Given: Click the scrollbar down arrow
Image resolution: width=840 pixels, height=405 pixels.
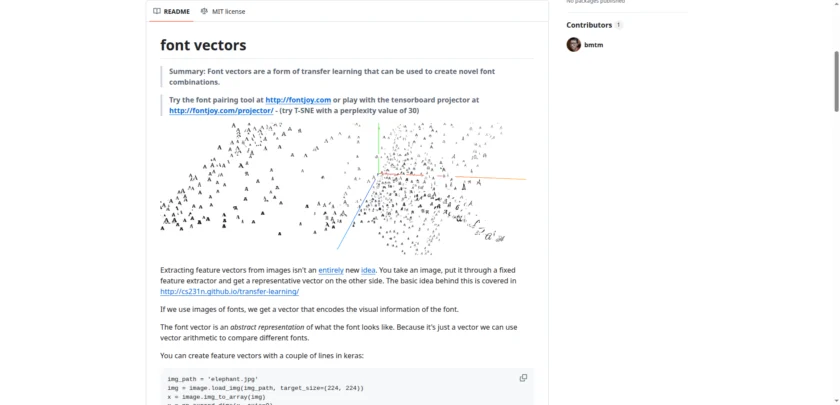Looking at the screenshot, I should [x=835, y=400].
